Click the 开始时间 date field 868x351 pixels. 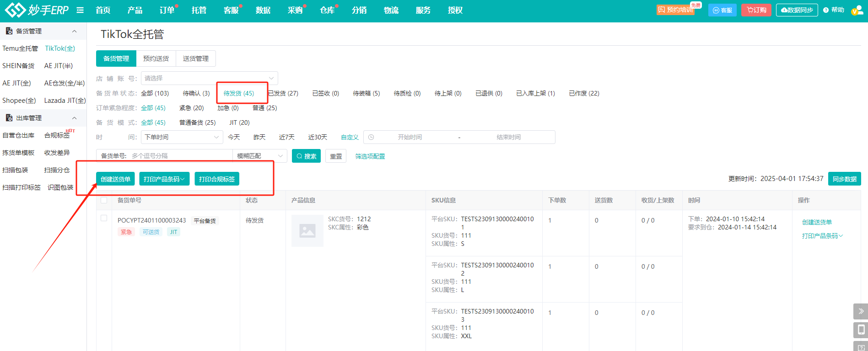[410, 137]
